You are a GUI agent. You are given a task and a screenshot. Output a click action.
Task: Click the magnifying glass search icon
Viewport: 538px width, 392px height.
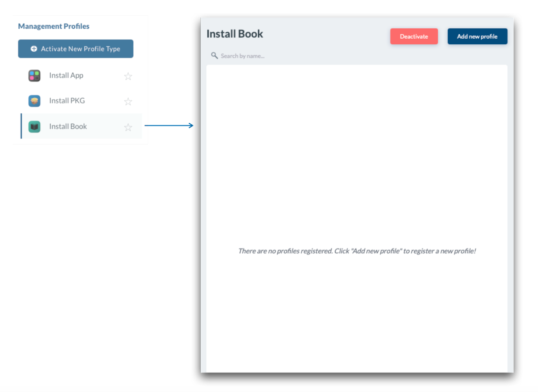tap(214, 56)
